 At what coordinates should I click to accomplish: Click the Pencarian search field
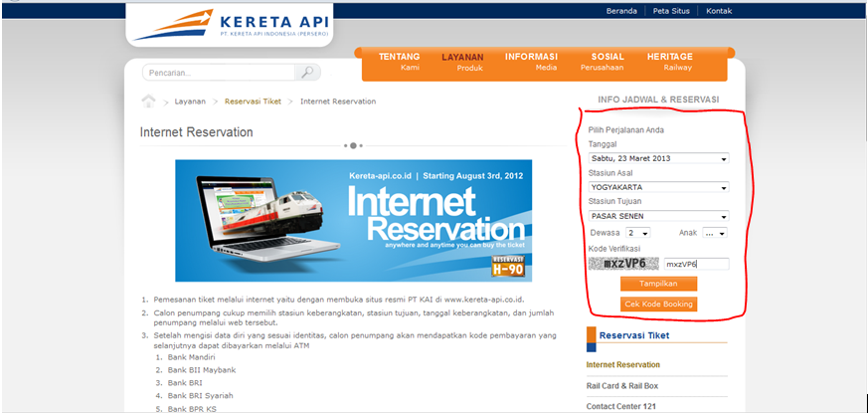pyautogui.click(x=219, y=73)
